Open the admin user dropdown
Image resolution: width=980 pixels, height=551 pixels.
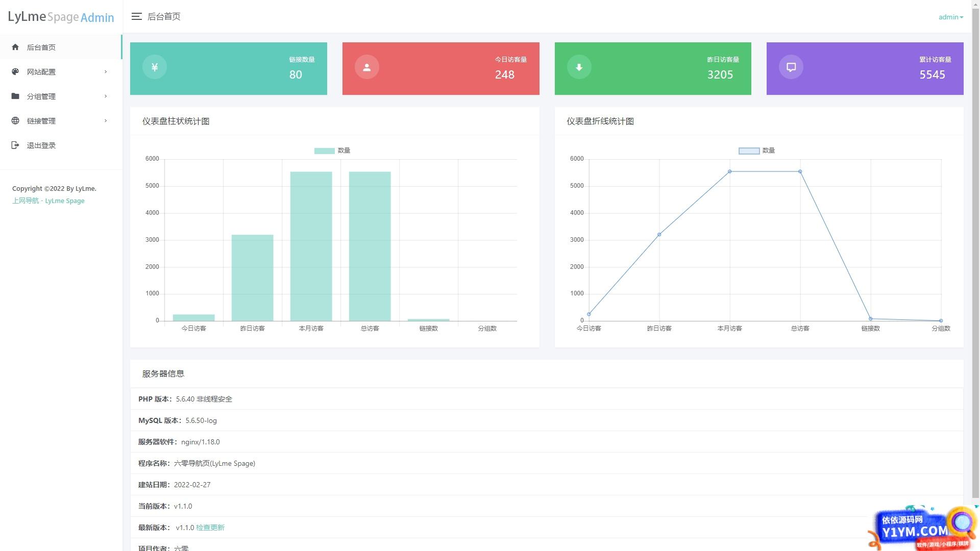point(950,17)
